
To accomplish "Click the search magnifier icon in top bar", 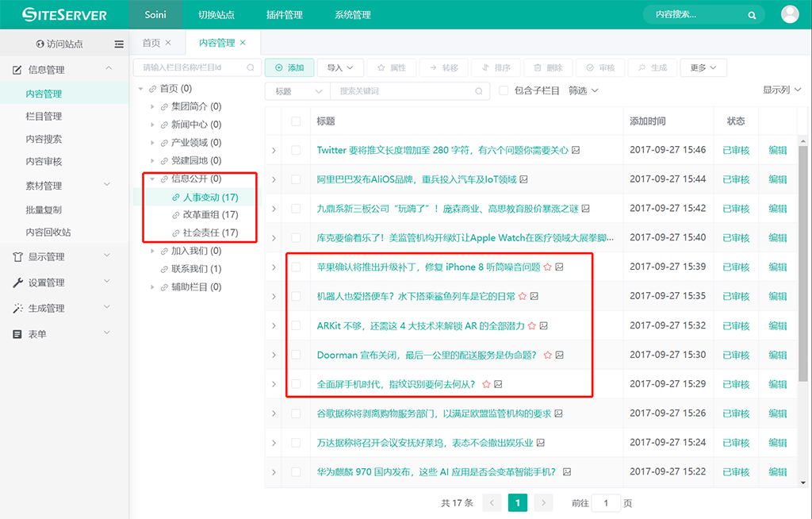I will pyautogui.click(x=752, y=15).
